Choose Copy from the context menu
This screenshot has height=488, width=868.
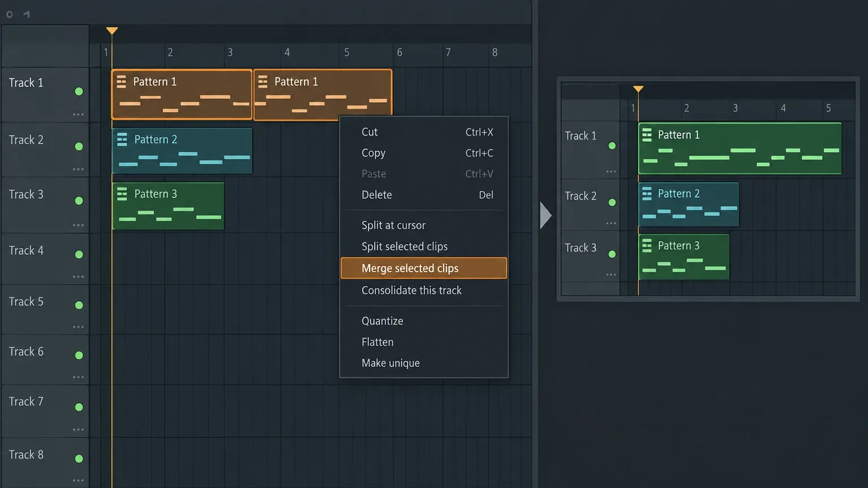click(x=424, y=153)
